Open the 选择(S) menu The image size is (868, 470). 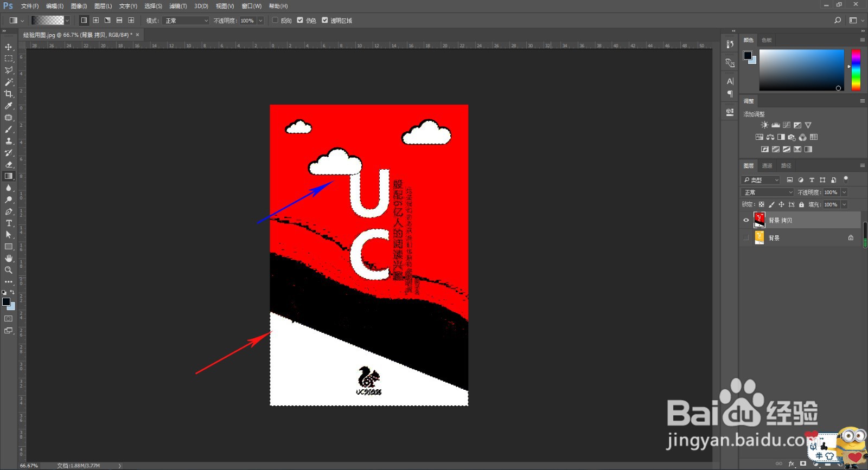coord(153,6)
